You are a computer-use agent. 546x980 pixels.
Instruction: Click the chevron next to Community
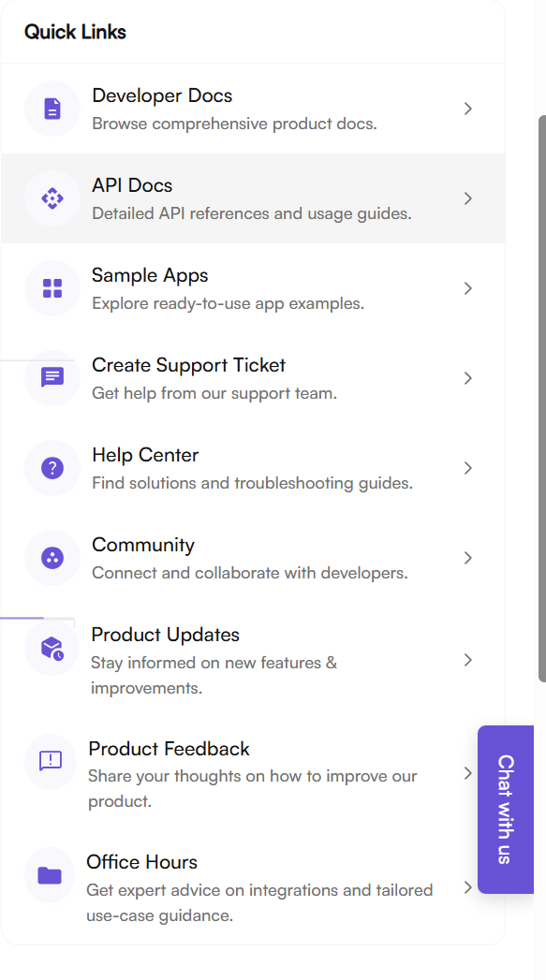468,558
